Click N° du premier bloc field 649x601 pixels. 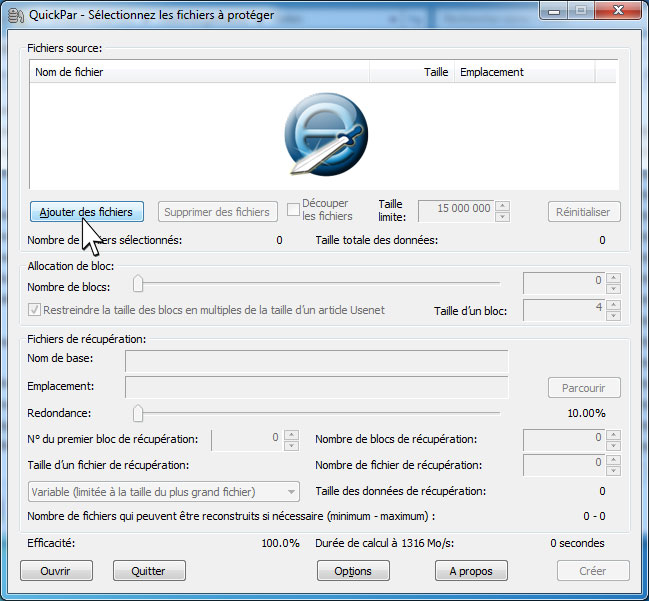(x=247, y=440)
